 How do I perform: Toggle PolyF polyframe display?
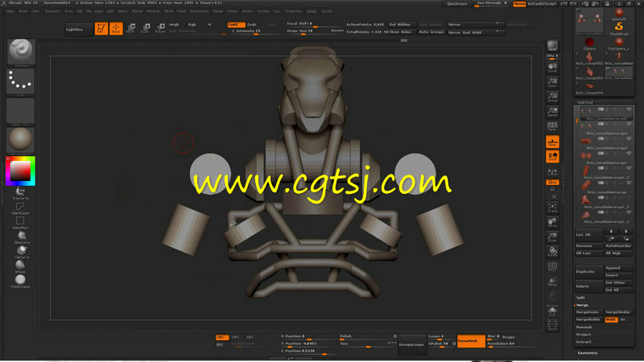point(552,267)
